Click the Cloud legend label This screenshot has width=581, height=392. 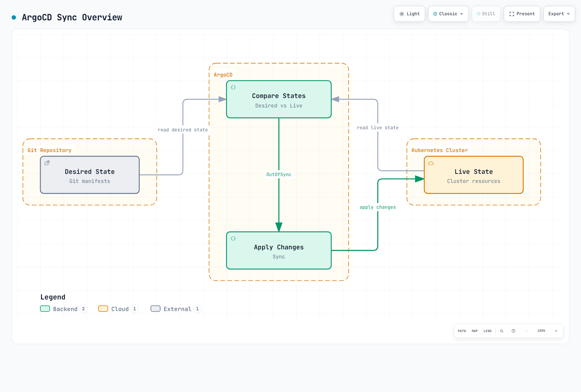click(x=120, y=309)
